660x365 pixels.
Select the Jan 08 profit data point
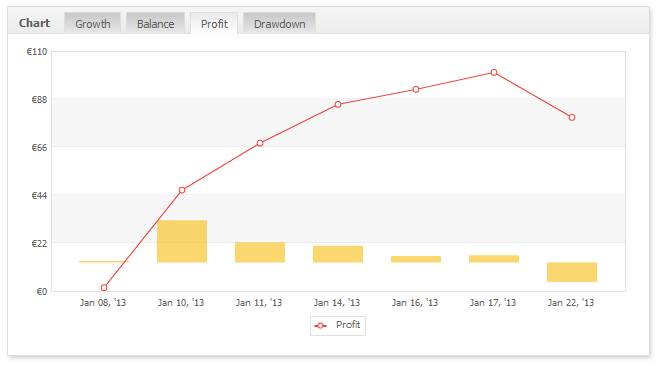pos(104,288)
